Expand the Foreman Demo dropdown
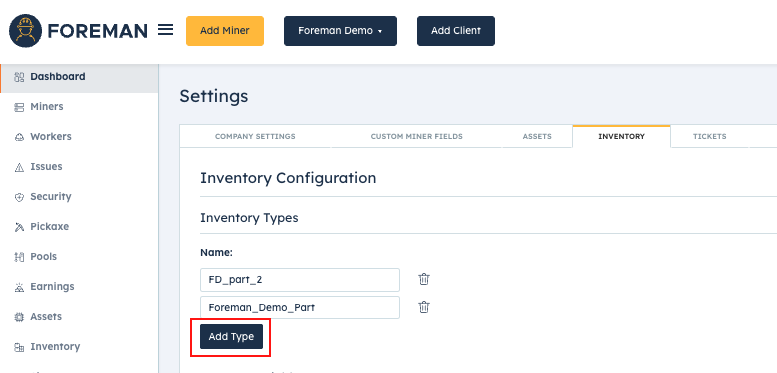 (x=340, y=31)
